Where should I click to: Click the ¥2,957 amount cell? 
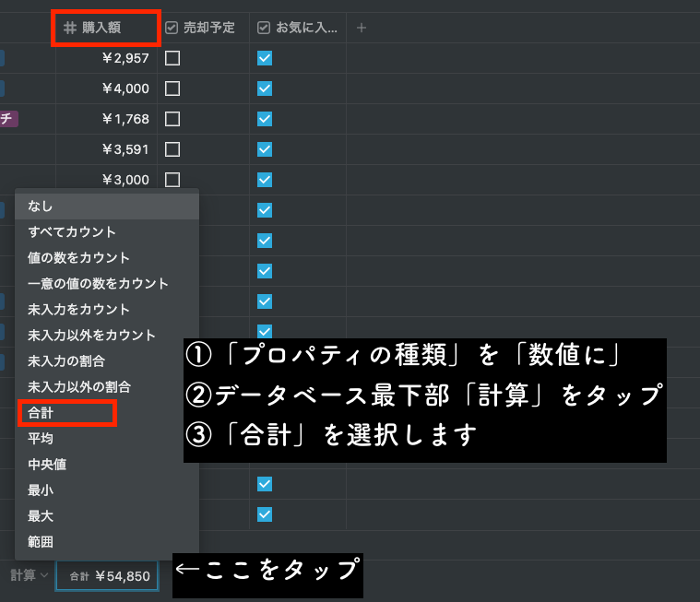(x=106, y=58)
